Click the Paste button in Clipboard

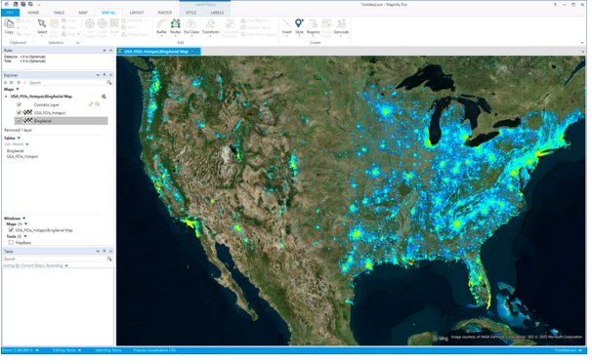tap(23, 20)
